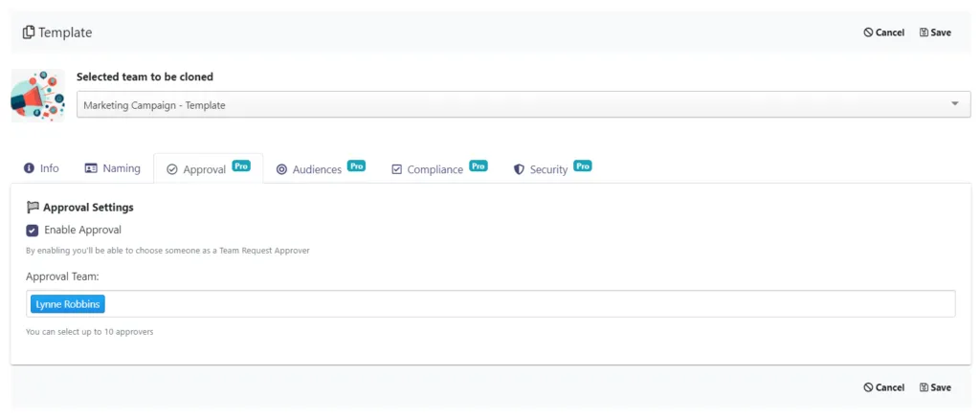Viewport: 980px width, 419px height.
Task: Open the Security tab
Action: (x=552, y=168)
